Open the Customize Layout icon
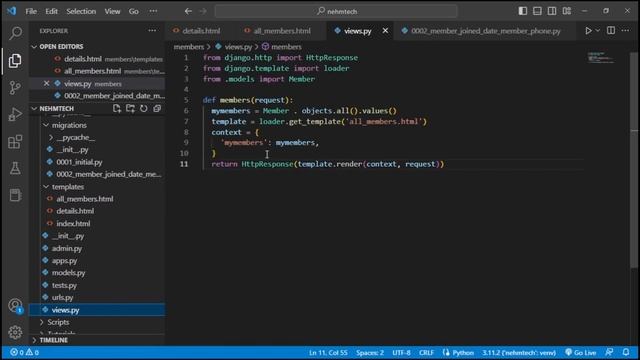The width and height of the screenshot is (640, 360). pos(567,11)
